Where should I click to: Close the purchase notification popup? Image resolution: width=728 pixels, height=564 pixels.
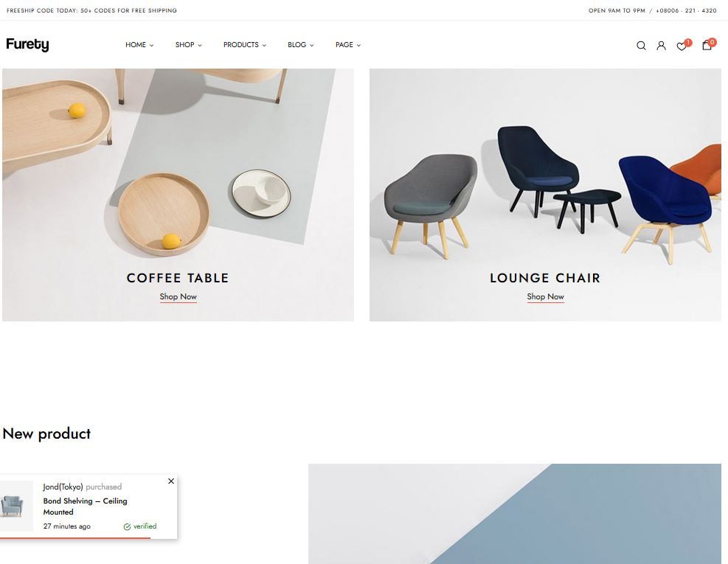pos(171,481)
